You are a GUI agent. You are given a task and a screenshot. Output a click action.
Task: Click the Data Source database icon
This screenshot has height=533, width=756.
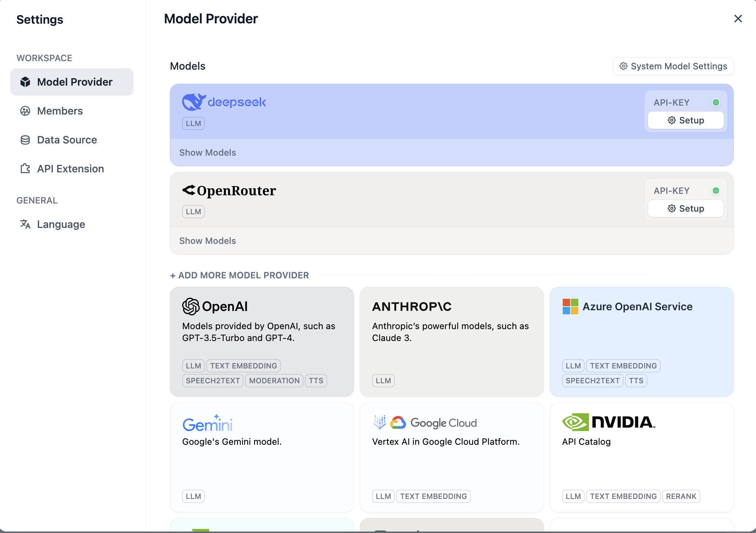point(25,140)
